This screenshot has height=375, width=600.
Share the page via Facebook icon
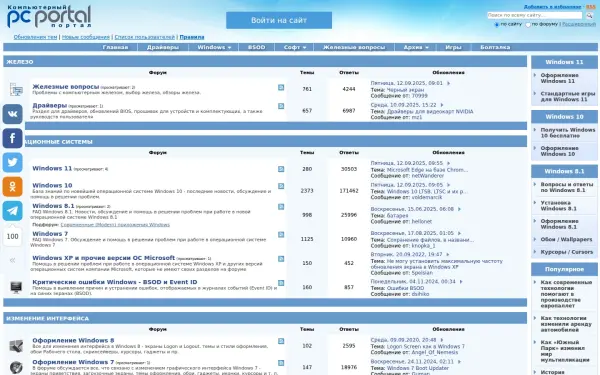[13, 138]
